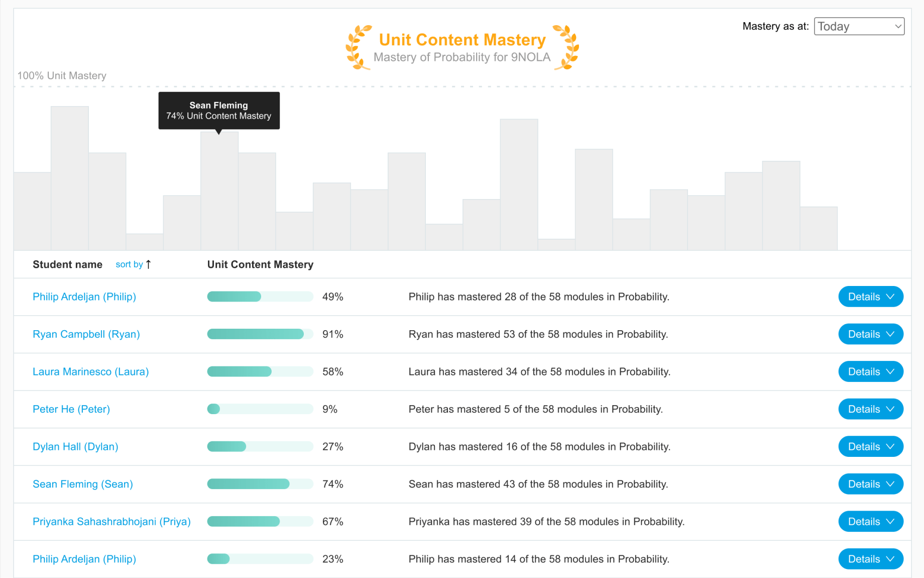Click the sort by arrow icon
The height and width of the screenshot is (578, 924).
click(149, 264)
